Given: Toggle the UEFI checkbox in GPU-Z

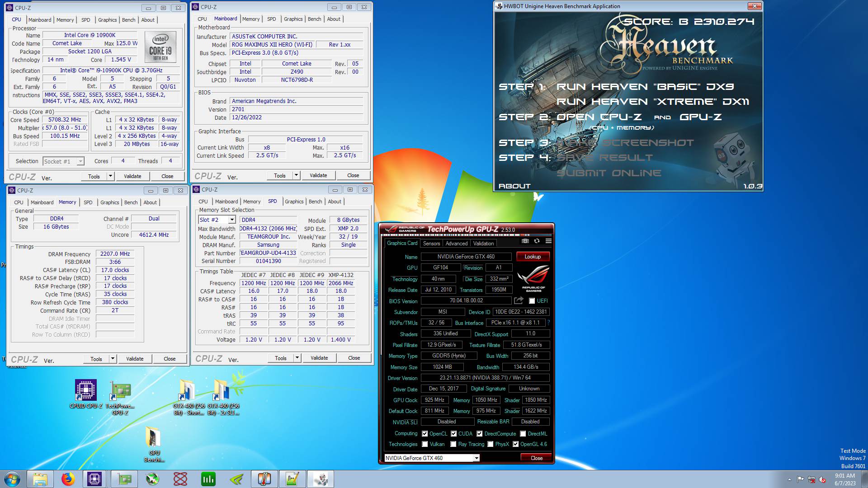Looking at the screenshot, I should tap(532, 301).
